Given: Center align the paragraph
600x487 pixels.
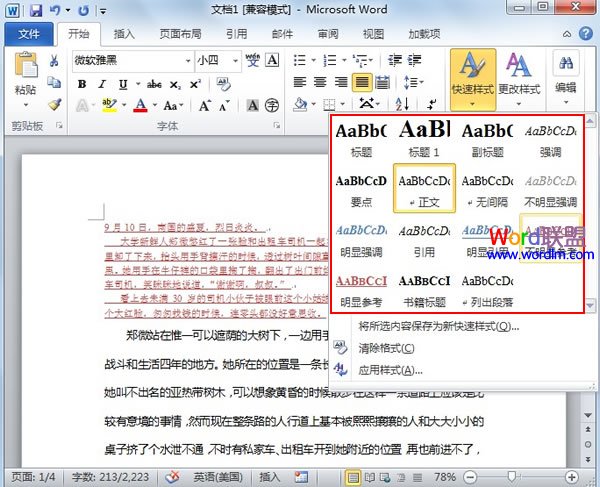Looking at the screenshot, I should tap(320, 82).
